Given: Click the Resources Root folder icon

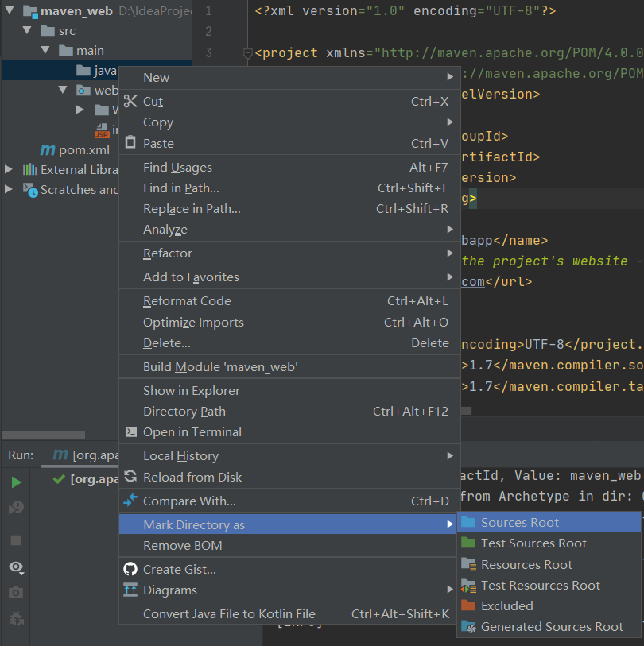Looking at the screenshot, I should (469, 563).
